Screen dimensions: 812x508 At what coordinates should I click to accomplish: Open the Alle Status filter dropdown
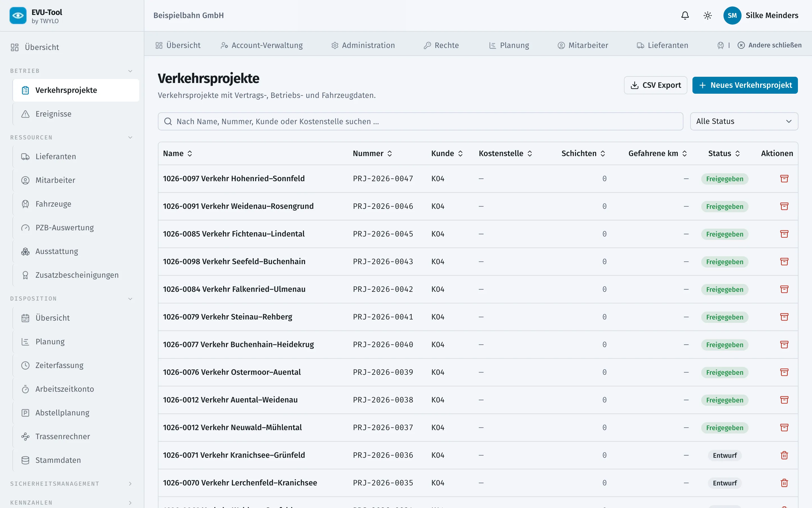click(744, 121)
